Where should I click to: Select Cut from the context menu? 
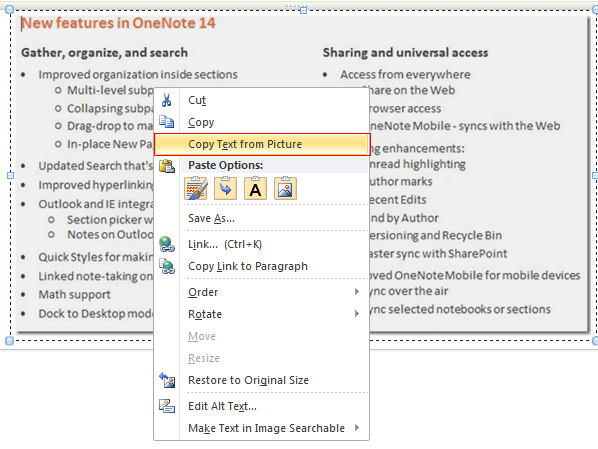(261, 100)
